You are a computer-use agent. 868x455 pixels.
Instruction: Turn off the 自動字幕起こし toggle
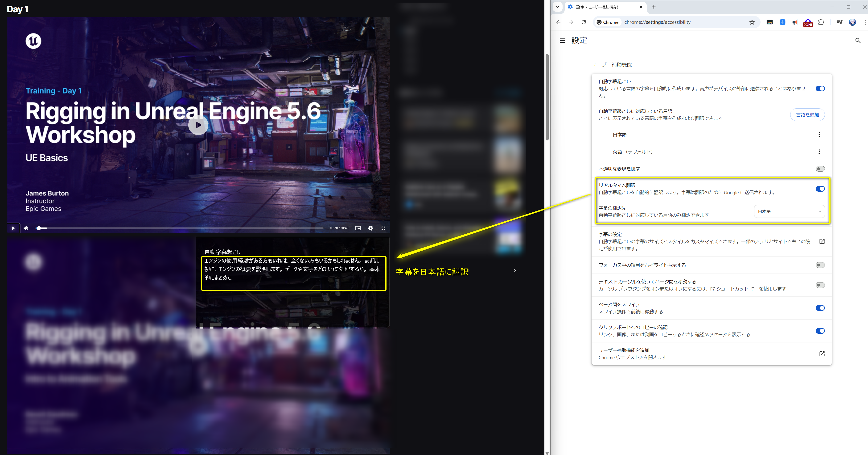[820, 88]
